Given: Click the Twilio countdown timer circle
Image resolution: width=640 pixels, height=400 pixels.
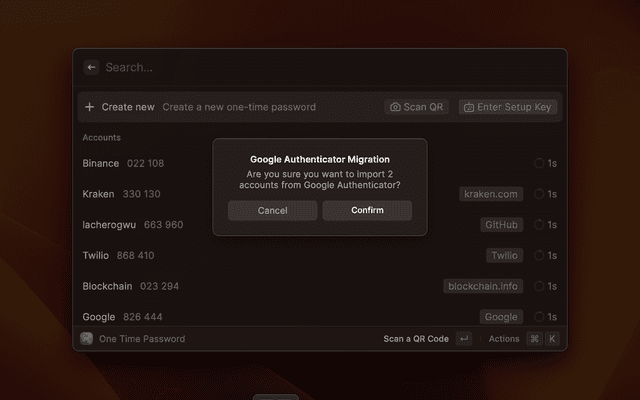Looking at the screenshot, I should tap(539, 256).
